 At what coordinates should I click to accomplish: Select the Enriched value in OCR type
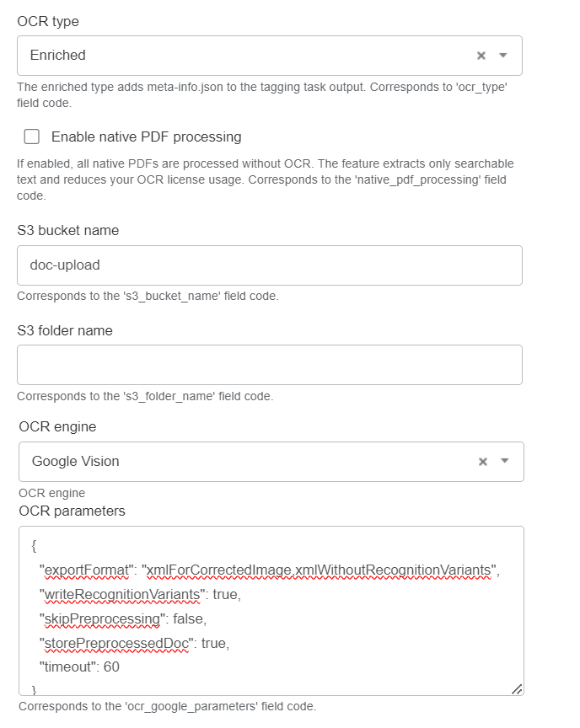(58, 56)
